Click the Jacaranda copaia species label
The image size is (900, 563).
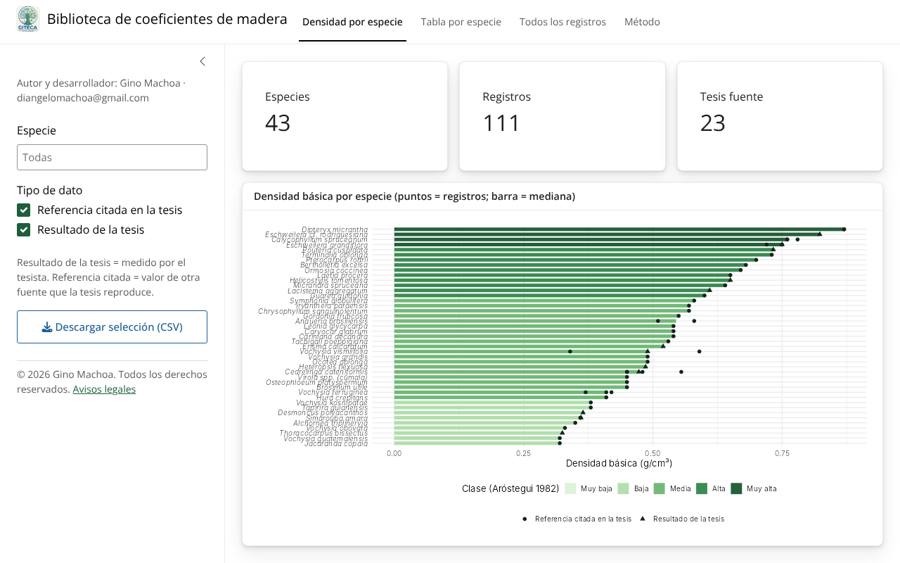point(336,443)
